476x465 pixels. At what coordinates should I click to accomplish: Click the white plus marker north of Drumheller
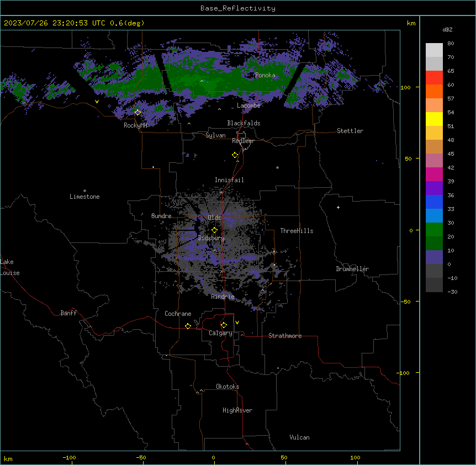click(338, 207)
